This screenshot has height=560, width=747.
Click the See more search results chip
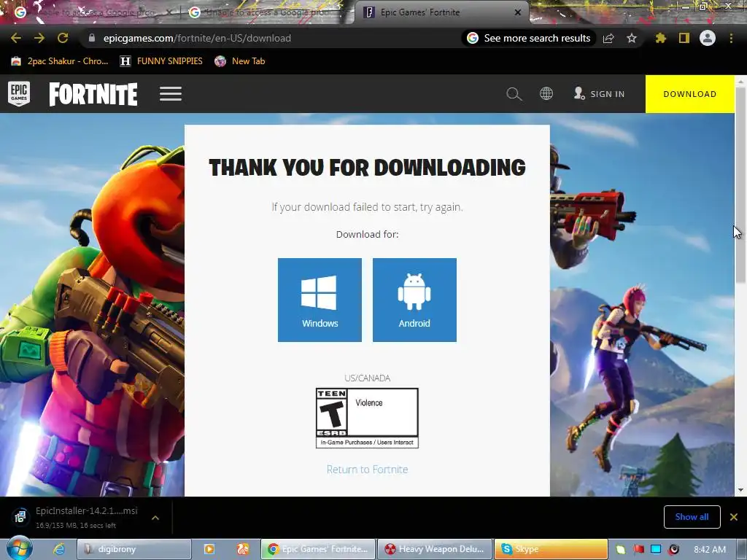[x=529, y=38]
